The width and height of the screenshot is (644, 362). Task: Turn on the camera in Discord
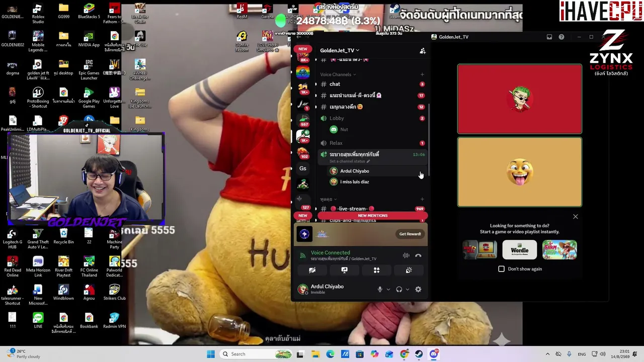click(x=312, y=270)
